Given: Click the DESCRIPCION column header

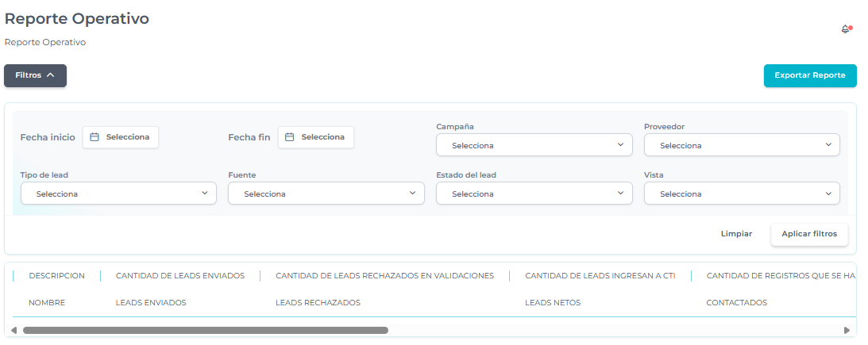Looking at the screenshot, I should click(x=56, y=276).
